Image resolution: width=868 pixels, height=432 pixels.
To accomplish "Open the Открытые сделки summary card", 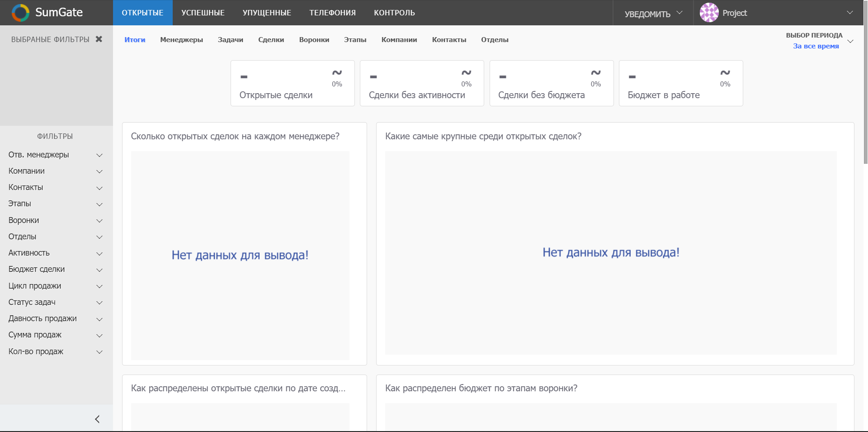I will point(292,83).
